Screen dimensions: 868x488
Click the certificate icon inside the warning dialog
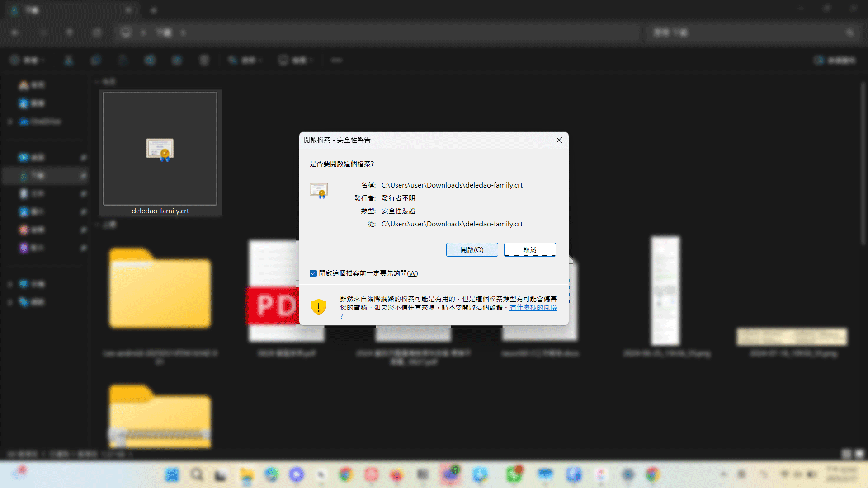pyautogui.click(x=319, y=190)
